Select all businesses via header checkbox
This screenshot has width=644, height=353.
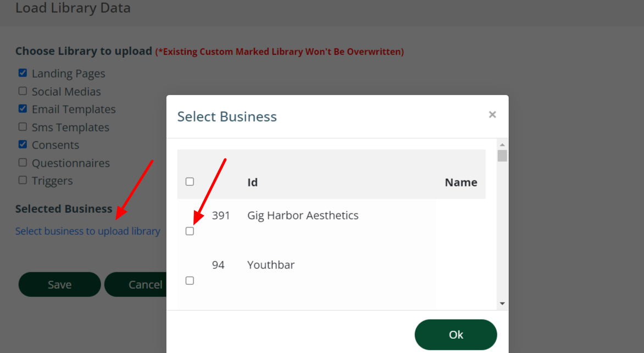tap(190, 181)
